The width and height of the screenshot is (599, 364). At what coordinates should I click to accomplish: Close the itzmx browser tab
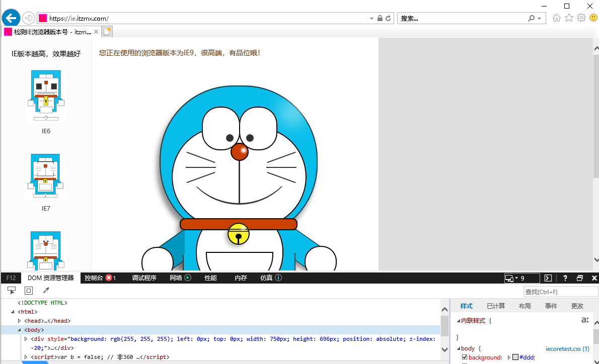click(96, 32)
